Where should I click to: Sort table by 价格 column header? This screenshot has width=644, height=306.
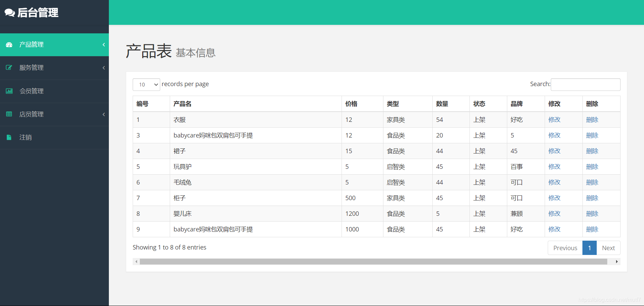click(x=362, y=104)
